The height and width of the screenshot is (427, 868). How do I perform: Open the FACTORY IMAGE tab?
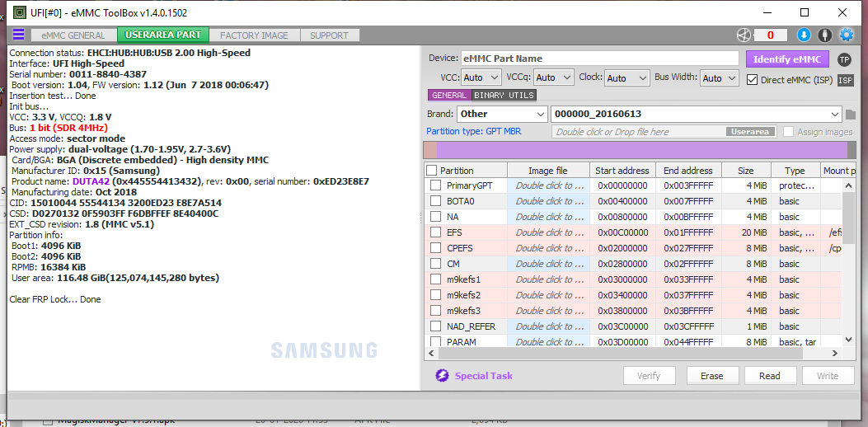(254, 35)
